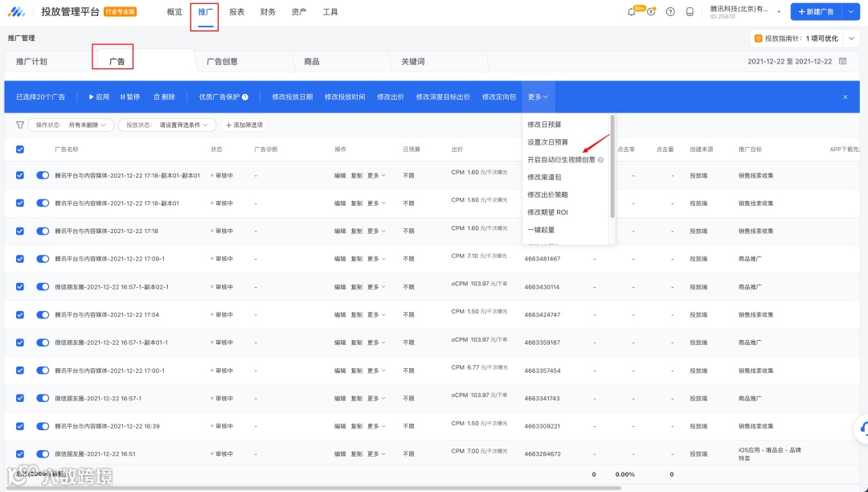Switch off ad 腾讯平台与内容媒体-2021-12-22 17:00-1

(x=43, y=371)
